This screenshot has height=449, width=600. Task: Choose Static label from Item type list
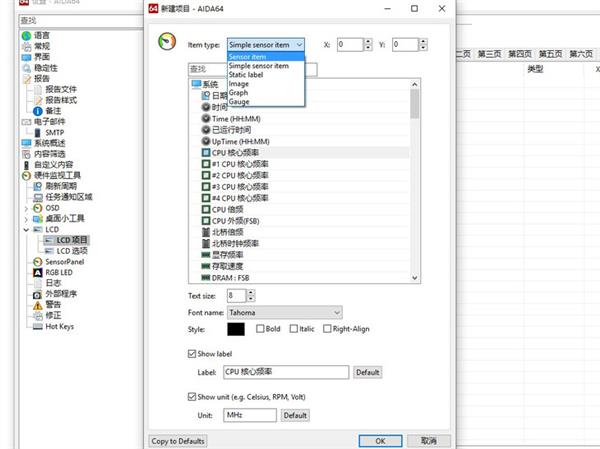(x=251, y=75)
